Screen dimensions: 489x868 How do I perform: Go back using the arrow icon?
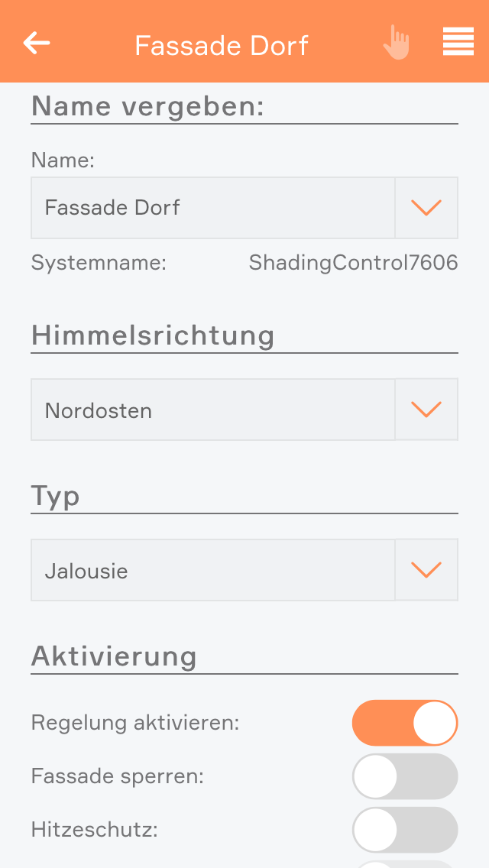[37, 43]
